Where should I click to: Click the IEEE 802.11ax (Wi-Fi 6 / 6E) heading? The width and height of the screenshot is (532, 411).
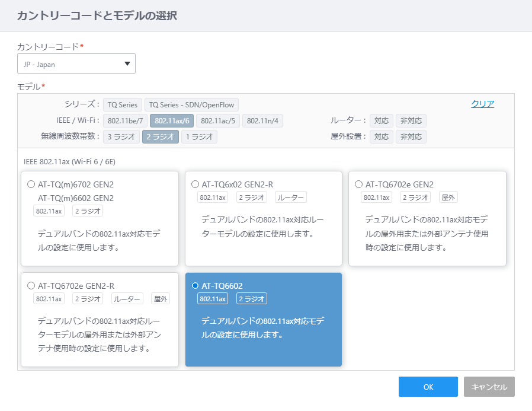point(69,162)
